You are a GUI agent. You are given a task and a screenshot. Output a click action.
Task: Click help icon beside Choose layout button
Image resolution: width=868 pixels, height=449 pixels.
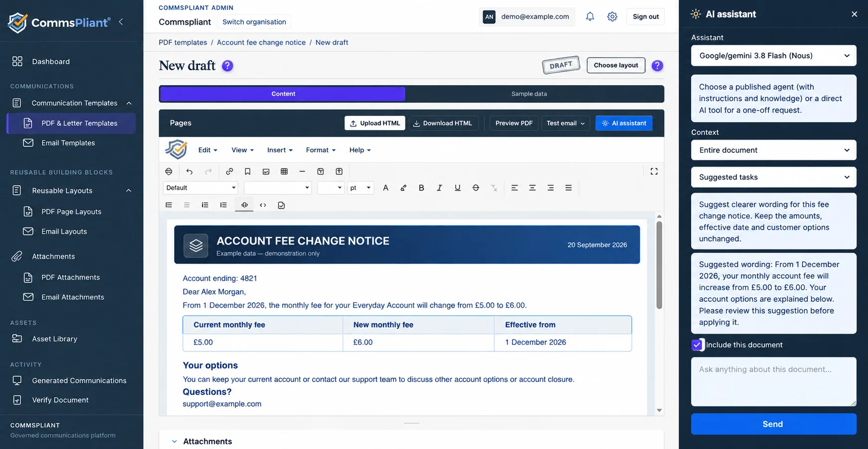pos(657,65)
